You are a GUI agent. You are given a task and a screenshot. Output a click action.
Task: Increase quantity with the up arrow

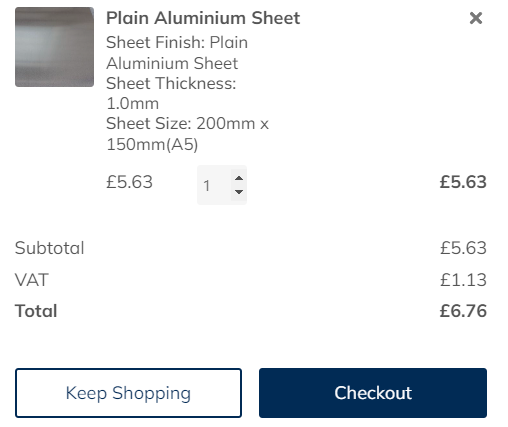[x=239, y=178]
